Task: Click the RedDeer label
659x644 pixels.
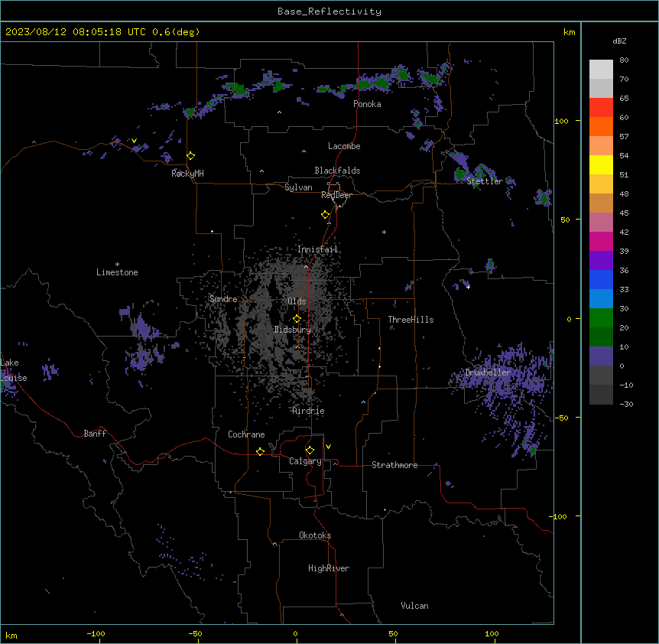Action: [x=336, y=195]
